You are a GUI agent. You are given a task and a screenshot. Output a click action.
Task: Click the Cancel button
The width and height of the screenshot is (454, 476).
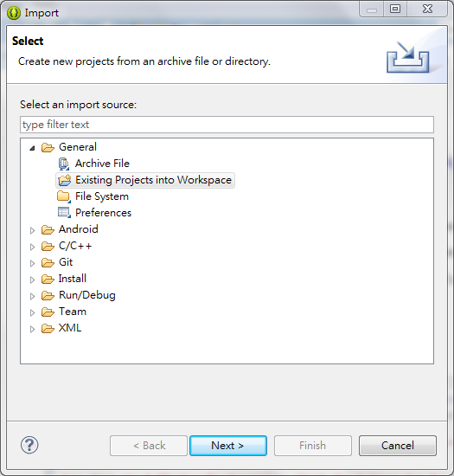398,446
